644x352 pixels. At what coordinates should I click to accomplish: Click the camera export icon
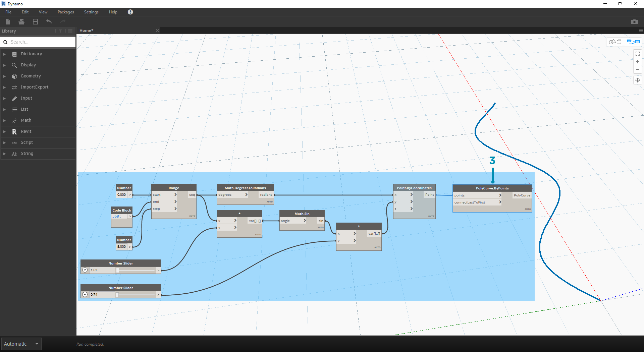click(635, 21)
